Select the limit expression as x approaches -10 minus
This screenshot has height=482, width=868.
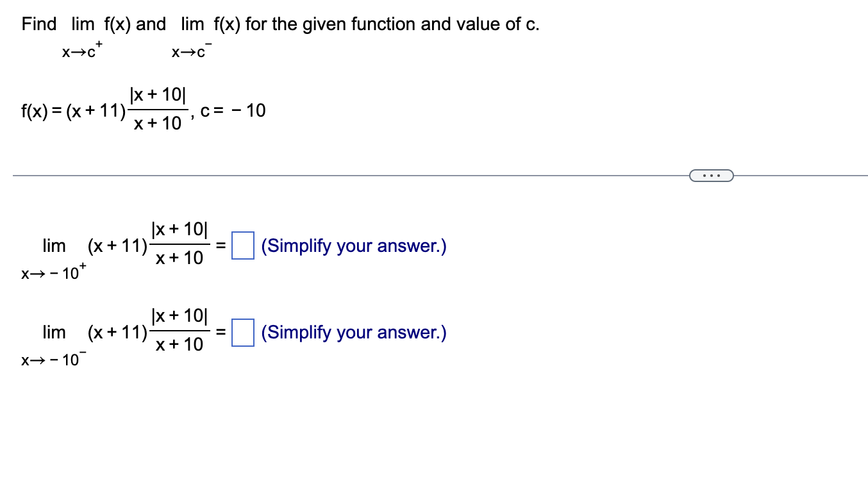pos(122,332)
